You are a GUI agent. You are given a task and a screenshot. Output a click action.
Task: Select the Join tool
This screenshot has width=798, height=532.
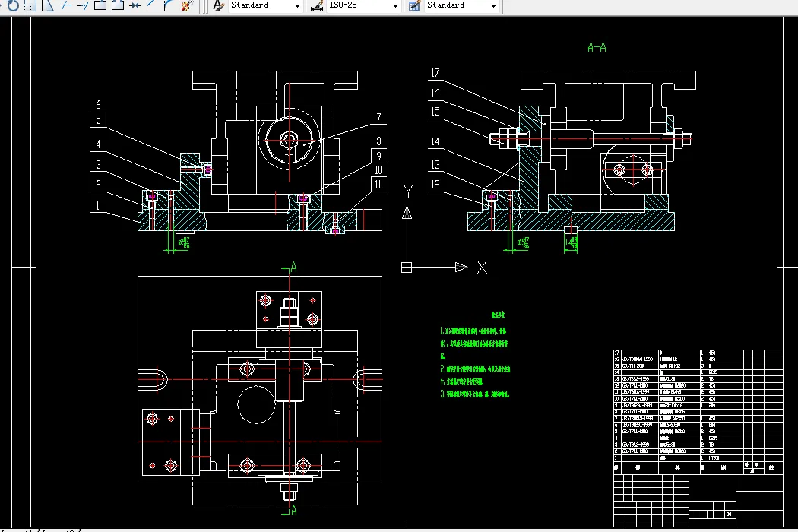click(x=135, y=5)
